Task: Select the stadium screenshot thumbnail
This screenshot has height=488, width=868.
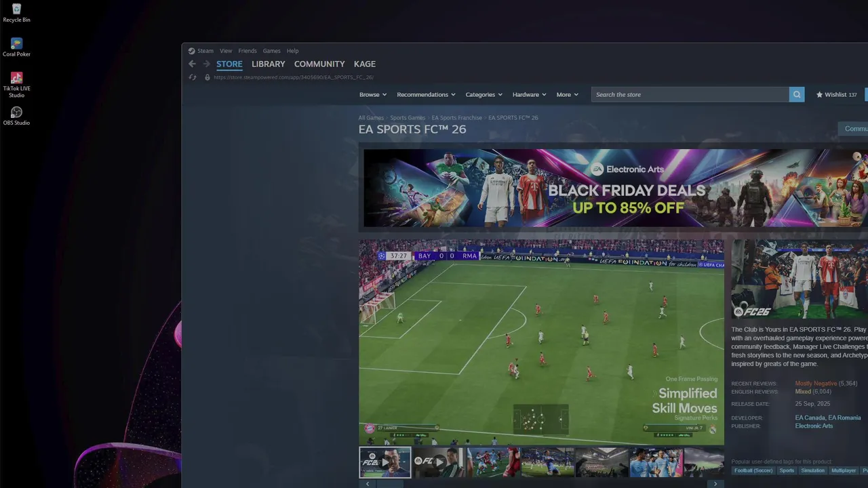Action: point(602,462)
